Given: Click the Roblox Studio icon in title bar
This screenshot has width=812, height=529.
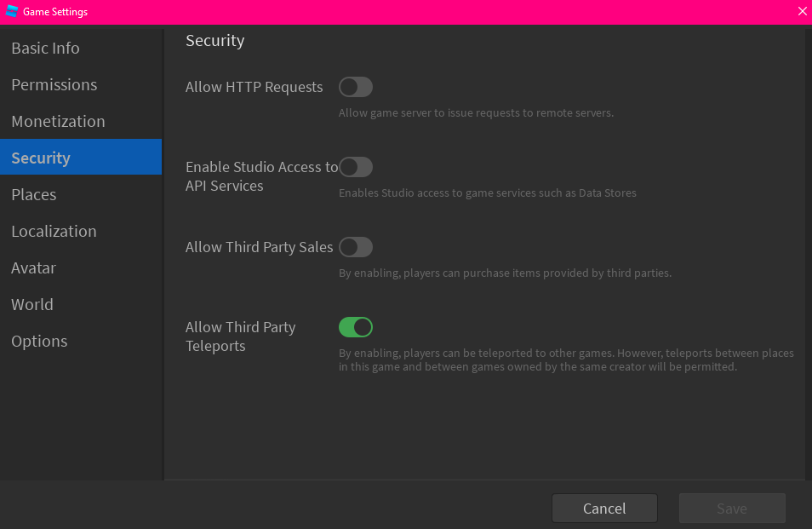Looking at the screenshot, I should point(11,11).
